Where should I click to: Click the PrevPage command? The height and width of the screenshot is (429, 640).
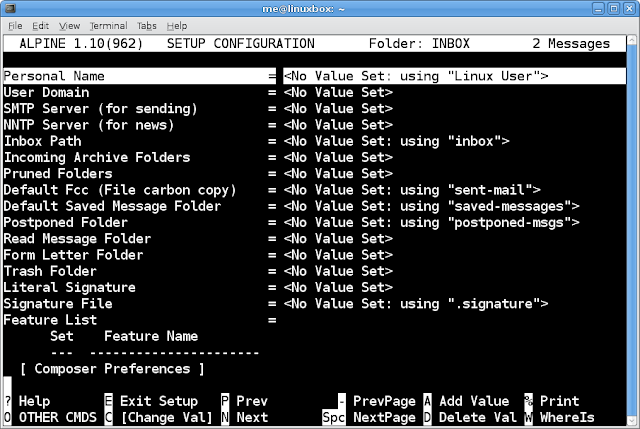pyautogui.click(x=377, y=401)
